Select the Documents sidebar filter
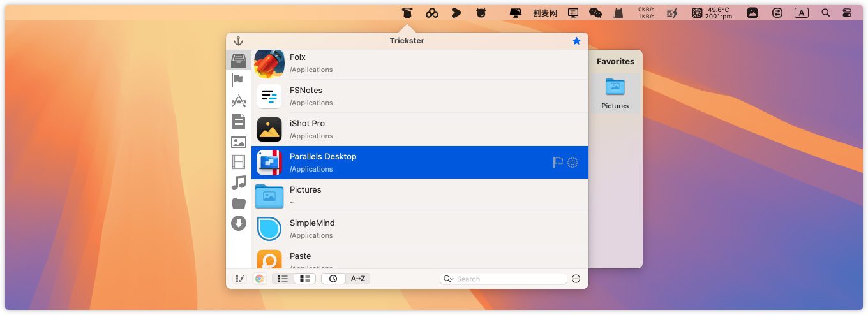The image size is (868, 315). (x=239, y=121)
